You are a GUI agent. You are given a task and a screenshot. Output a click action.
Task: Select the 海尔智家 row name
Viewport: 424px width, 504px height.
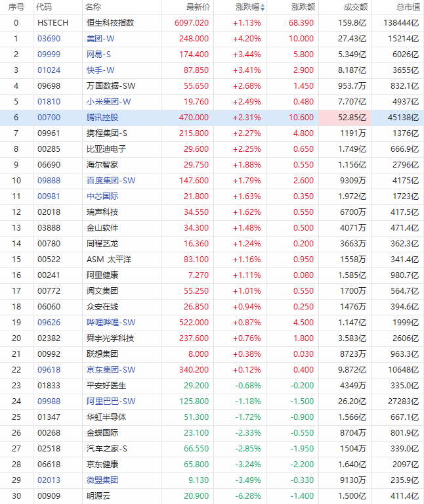click(x=102, y=164)
